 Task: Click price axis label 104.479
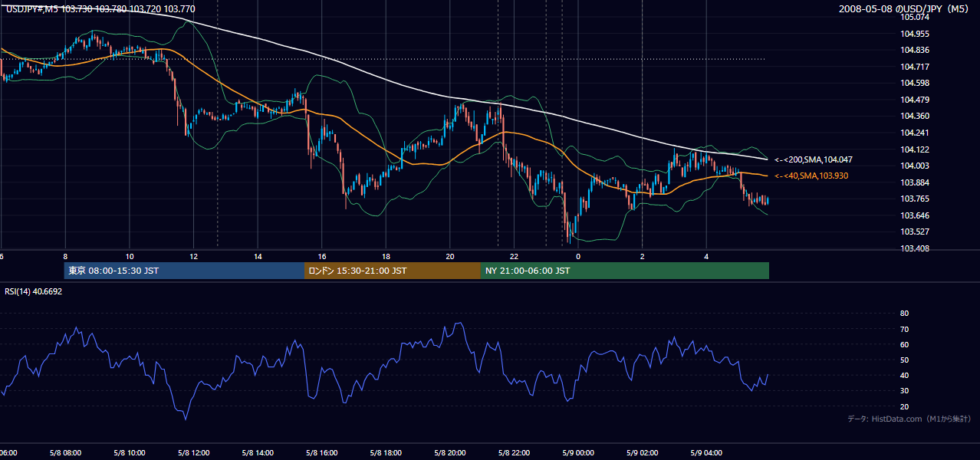click(x=914, y=100)
